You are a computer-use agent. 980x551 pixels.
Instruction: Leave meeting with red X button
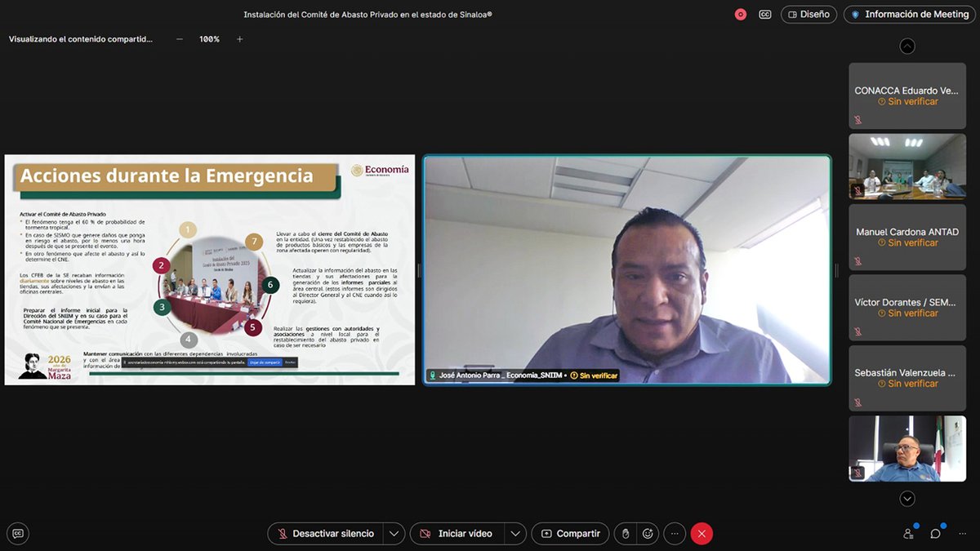point(702,534)
